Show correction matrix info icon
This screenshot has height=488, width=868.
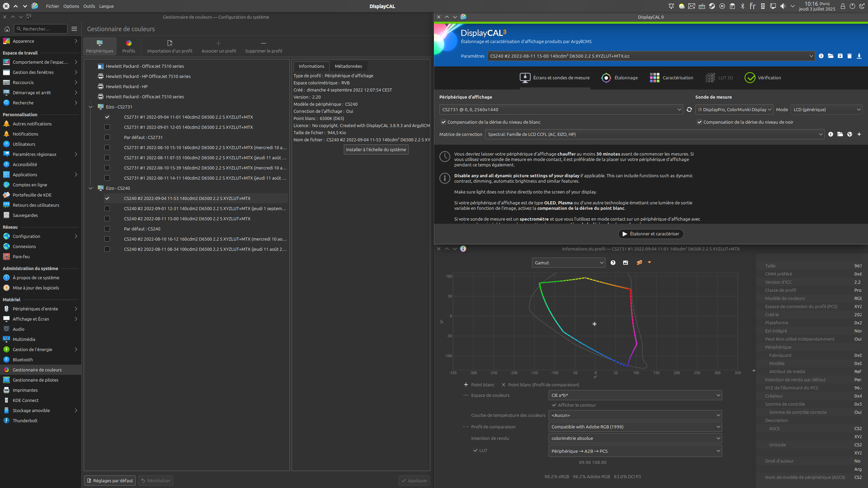click(x=830, y=134)
